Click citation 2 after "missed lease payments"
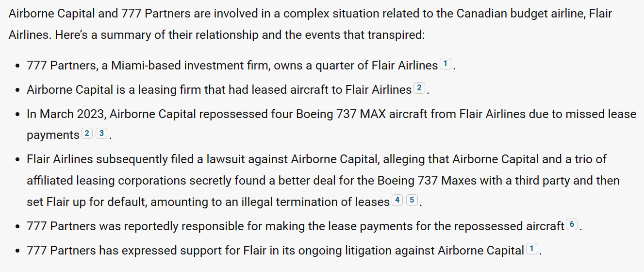The height and width of the screenshot is (272, 644). click(87, 134)
